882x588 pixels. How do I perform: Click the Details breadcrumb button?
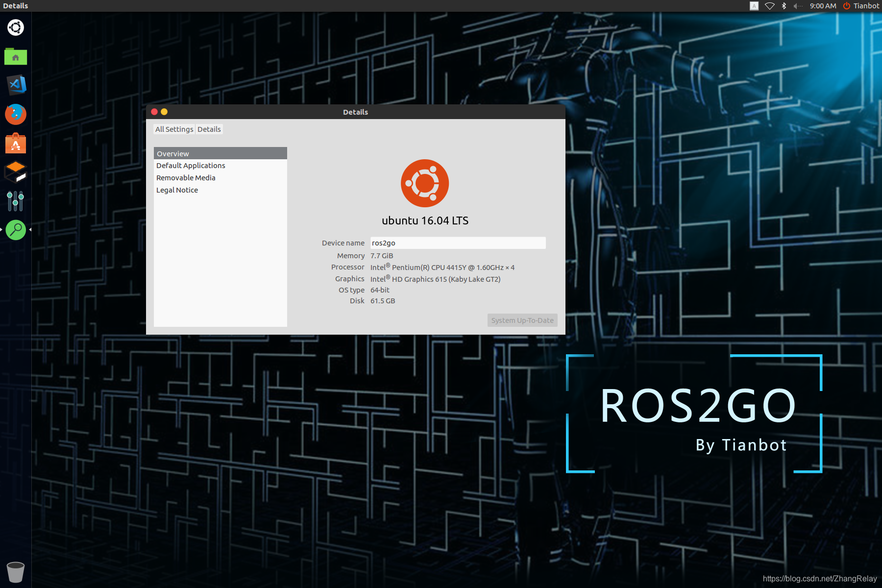[209, 129]
